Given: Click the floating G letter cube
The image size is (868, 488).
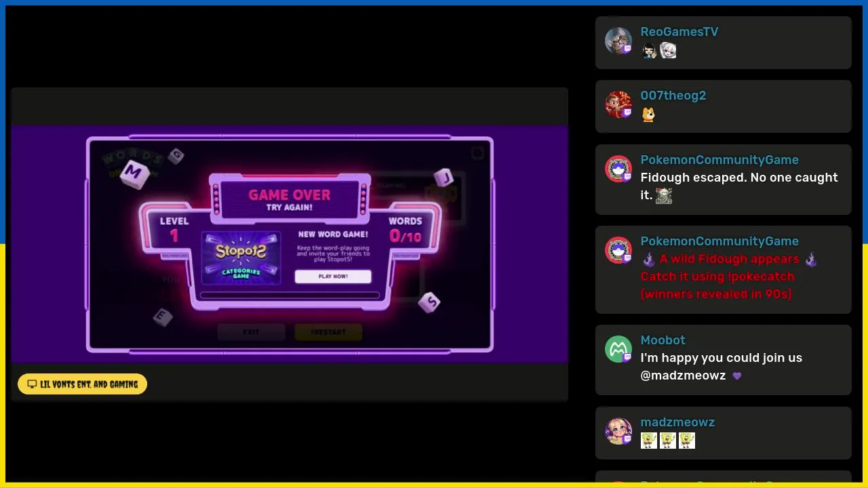Looking at the screenshot, I should [176, 156].
